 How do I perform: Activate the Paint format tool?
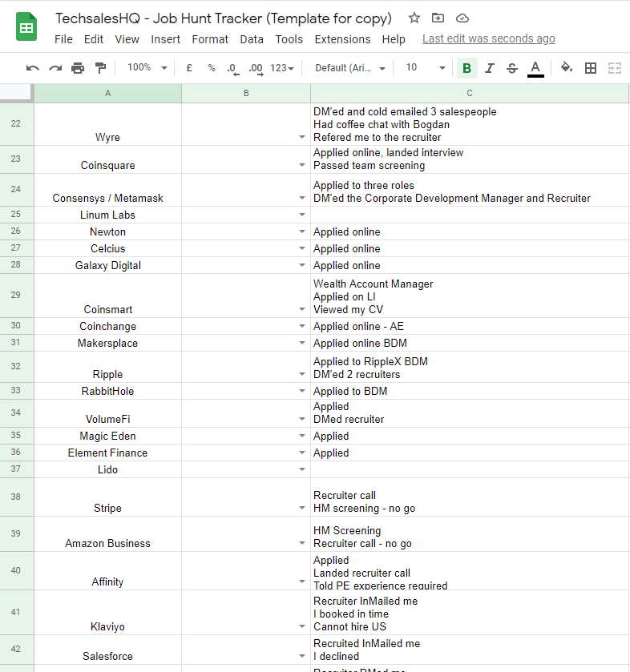pos(100,68)
